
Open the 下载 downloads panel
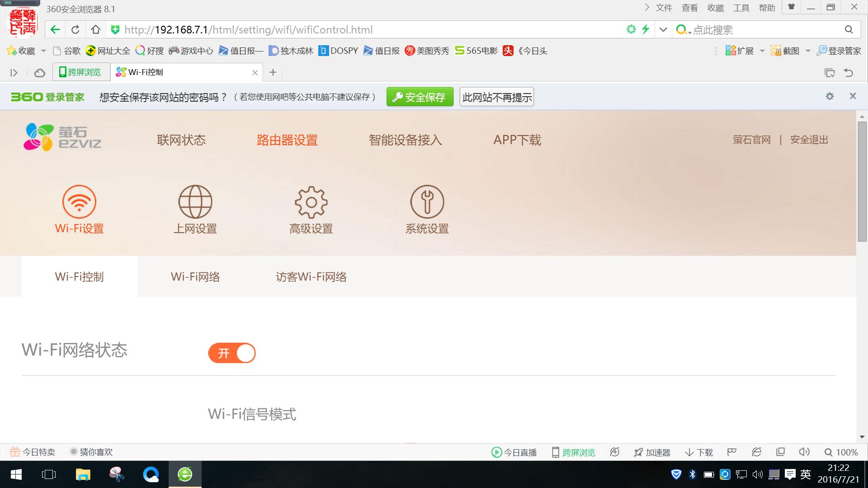pyautogui.click(x=698, y=452)
